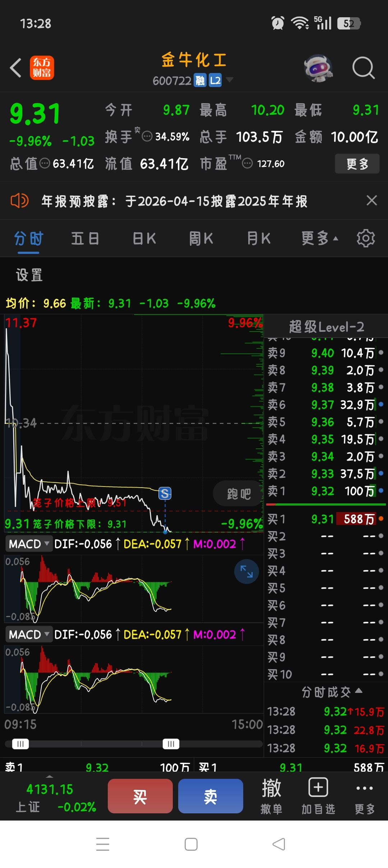
Task: Tap the info icon next to 市盈TTM
Action: pos(247,164)
